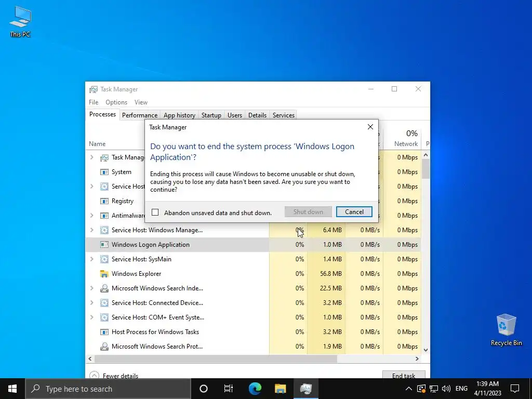The height and width of the screenshot is (399, 532).
Task: Expand Service Host: Windows Manage... row
Action: (x=91, y=230)
